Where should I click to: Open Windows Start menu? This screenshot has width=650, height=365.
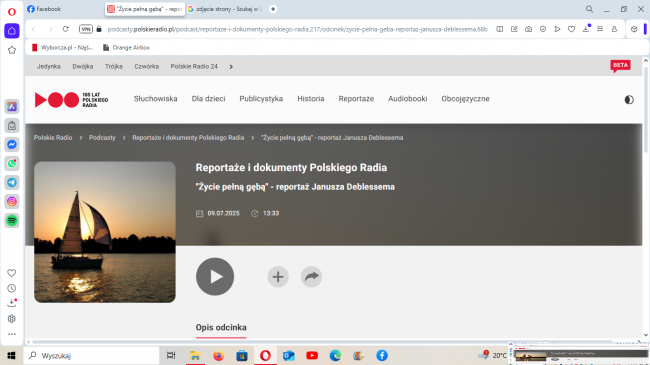click(11, 355)
